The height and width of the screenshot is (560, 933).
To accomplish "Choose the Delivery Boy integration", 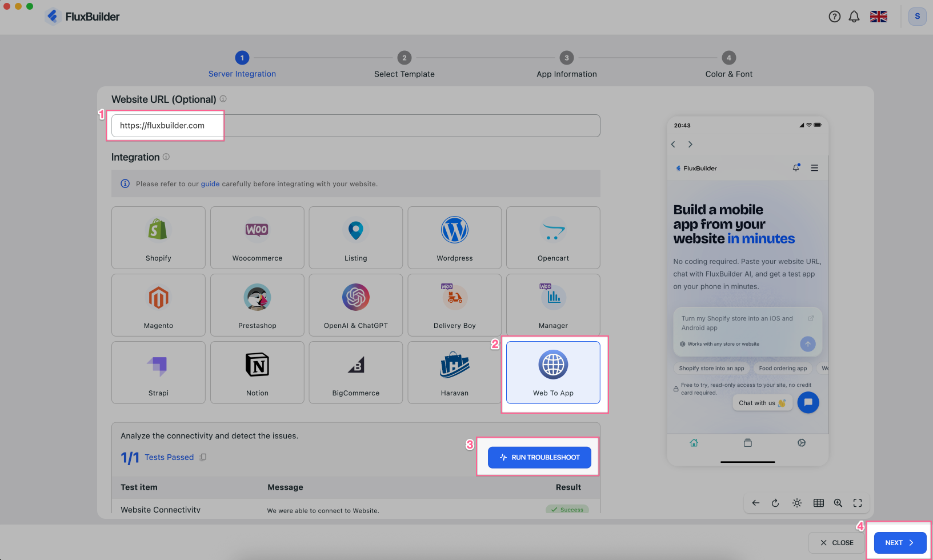I will pos(455,305).
